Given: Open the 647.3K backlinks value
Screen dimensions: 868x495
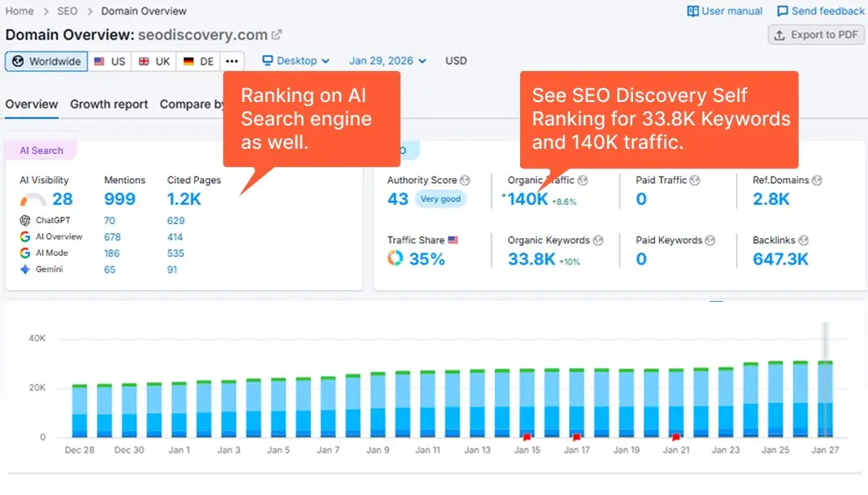Looking at the screenshot, I should pyautogui.click(x=780, y=258).
